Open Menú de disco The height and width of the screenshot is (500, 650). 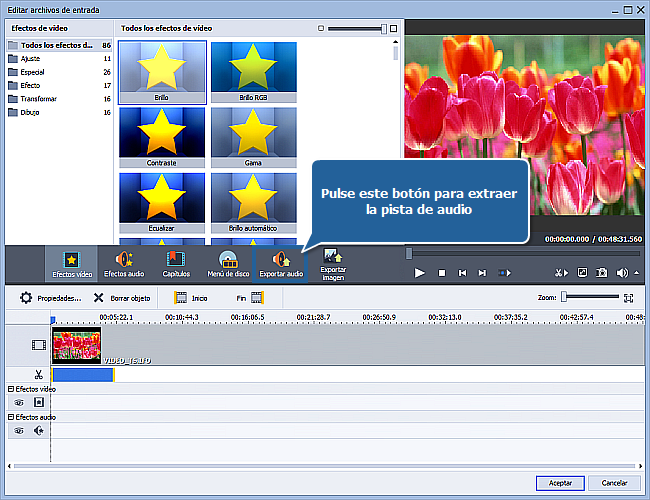pos(228,265)
